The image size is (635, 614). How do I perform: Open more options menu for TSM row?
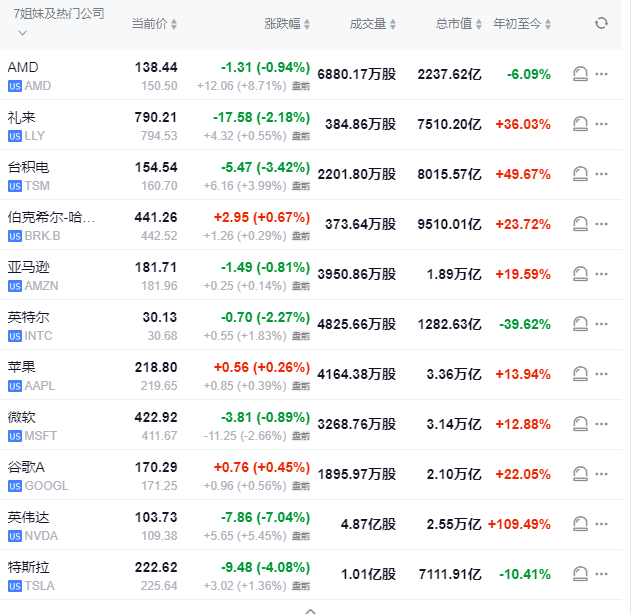(601, 174)
